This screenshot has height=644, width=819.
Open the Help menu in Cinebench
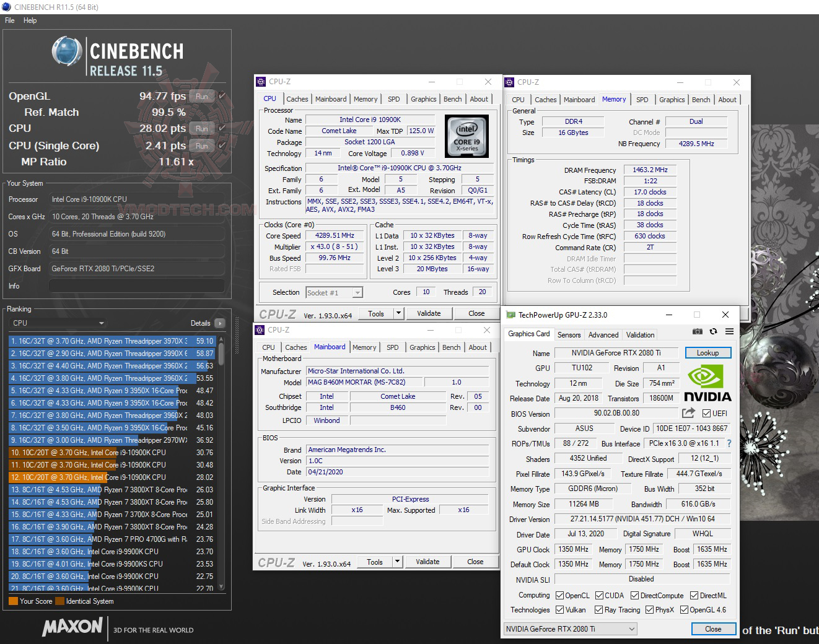click(30, 20)
